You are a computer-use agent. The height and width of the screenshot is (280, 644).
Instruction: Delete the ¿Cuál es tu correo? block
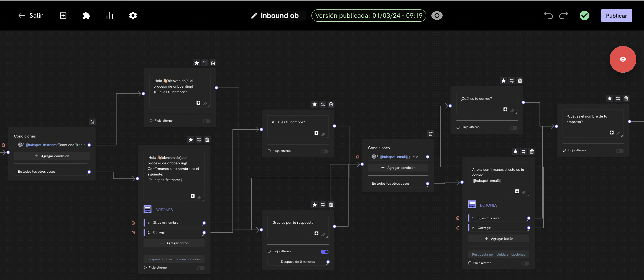[x=520, y=81]
